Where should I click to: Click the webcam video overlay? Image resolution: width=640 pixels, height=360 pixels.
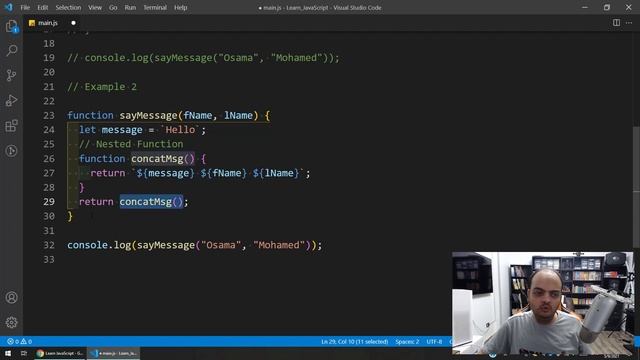(x=543, y=302)
